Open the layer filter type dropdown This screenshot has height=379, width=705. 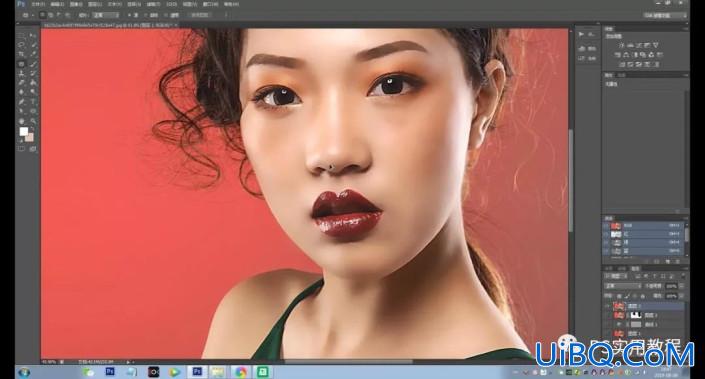[617, 276]
